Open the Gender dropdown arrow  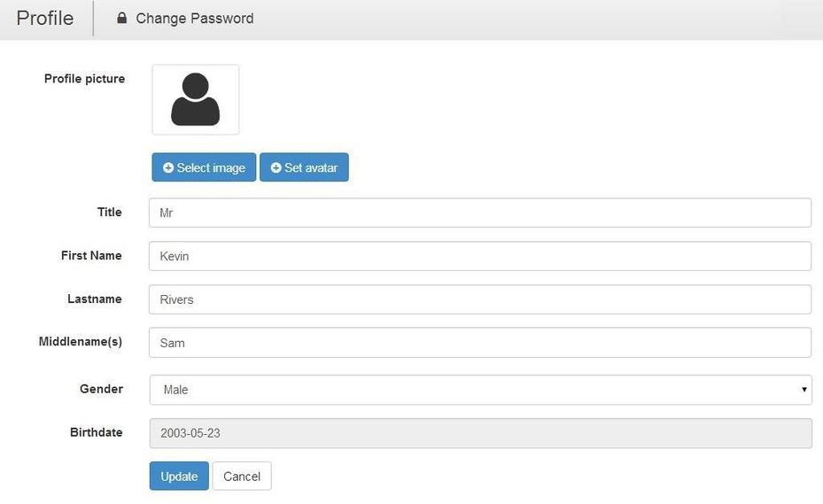click(x=804, y=390)
